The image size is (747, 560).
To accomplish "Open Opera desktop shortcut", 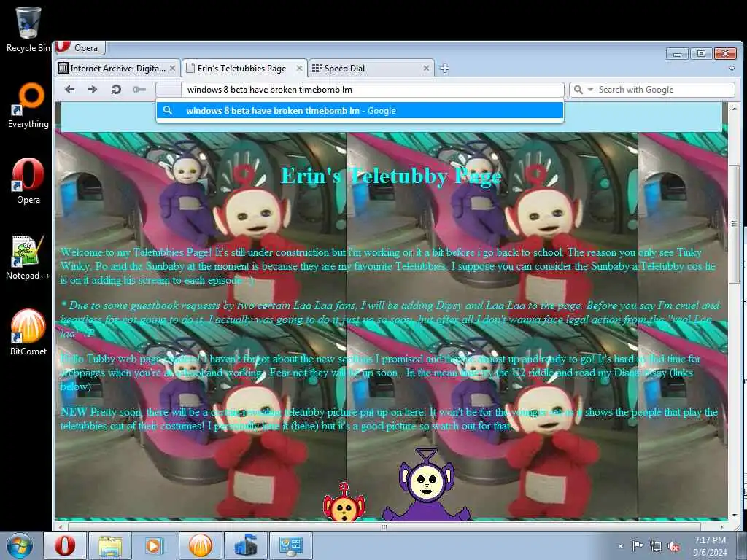I will coord(28,181).
